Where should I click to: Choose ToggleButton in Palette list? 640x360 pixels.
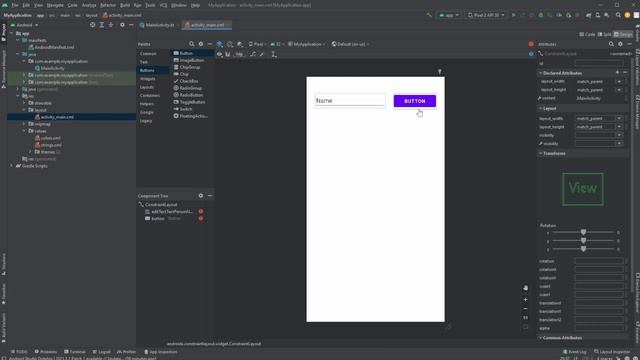192,102
